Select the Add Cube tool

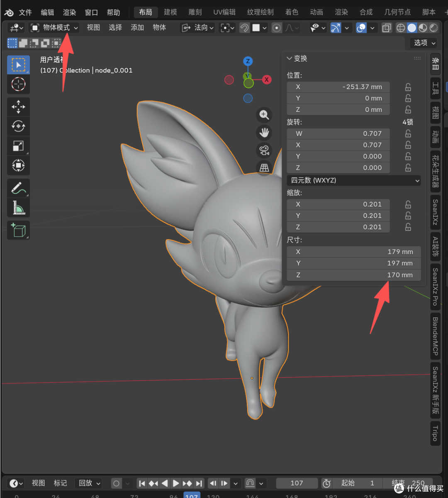coord(18,230)
